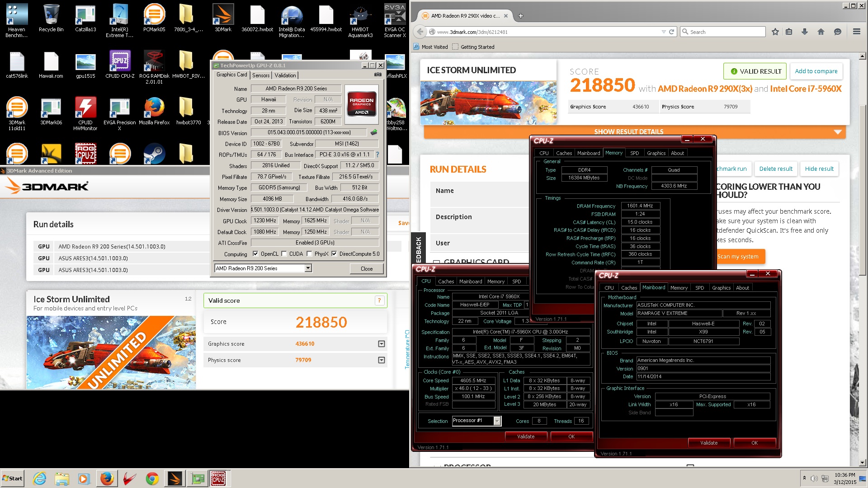Launch Catzilla13 from the desktop
Viewport: 868px width, 488px height.
coord(85,19)
